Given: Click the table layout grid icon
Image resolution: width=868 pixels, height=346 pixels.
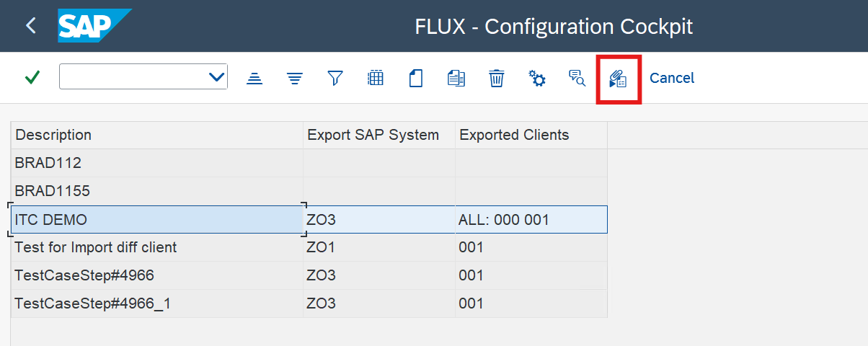Looking at the screenshot, I should coord(376,78).
